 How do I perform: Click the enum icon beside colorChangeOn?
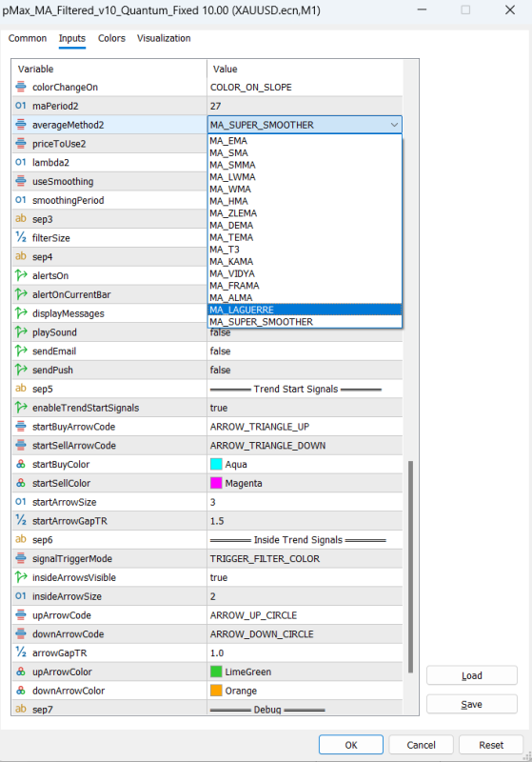click(21, 87)
